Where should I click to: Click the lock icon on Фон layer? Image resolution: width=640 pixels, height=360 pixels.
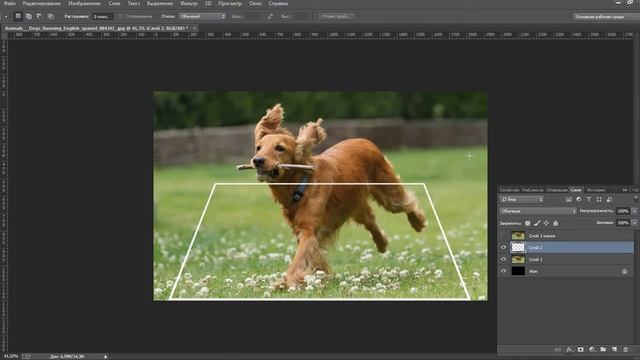[624, 271]
